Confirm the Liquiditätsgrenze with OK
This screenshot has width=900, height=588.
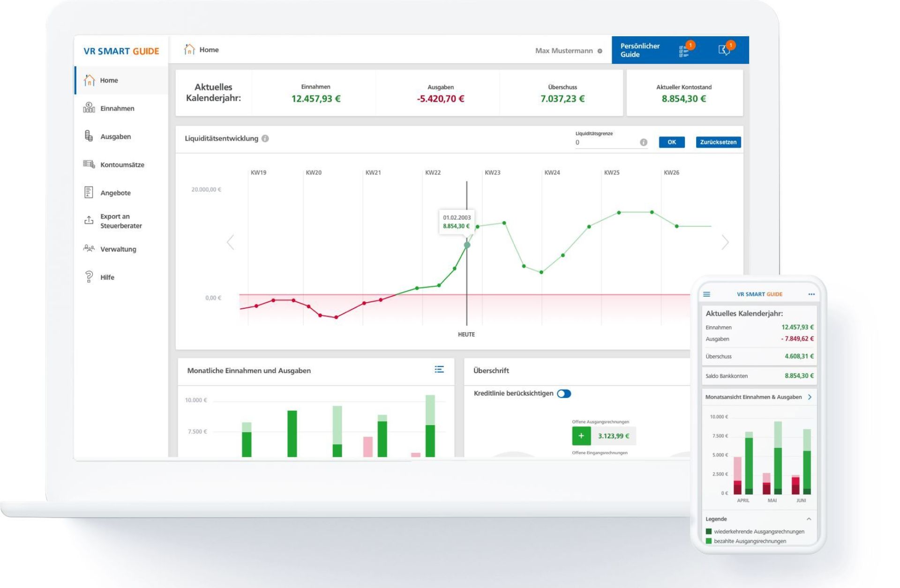tap(671, 142)
